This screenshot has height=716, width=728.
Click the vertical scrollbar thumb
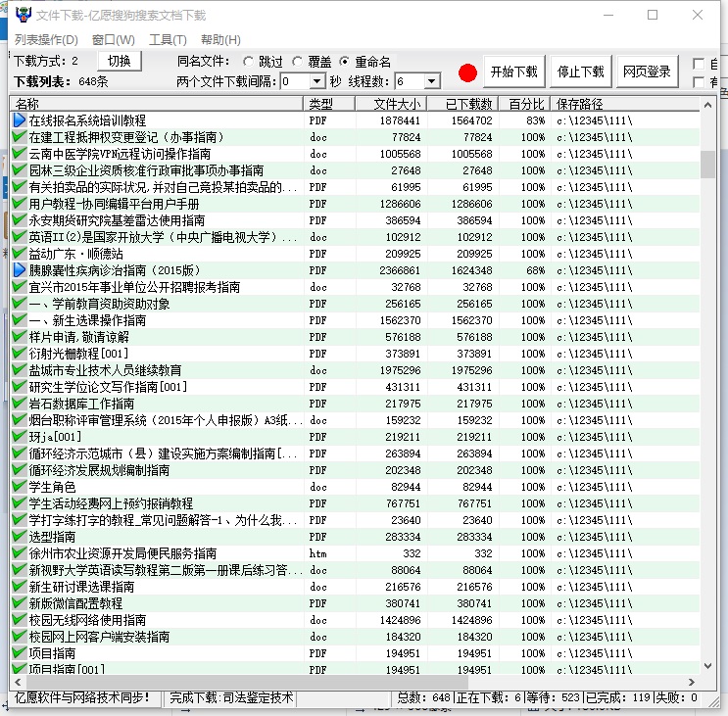(707, 165)
